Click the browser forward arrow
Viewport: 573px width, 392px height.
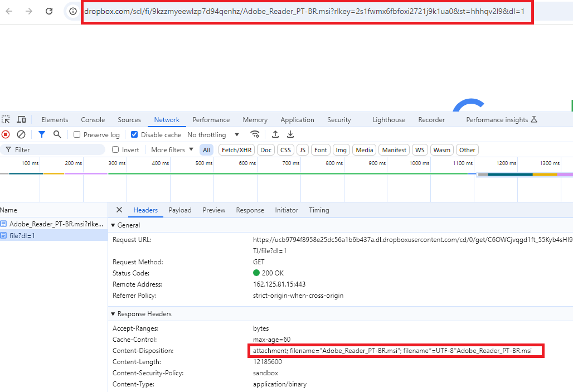click(x=29, y=11)
